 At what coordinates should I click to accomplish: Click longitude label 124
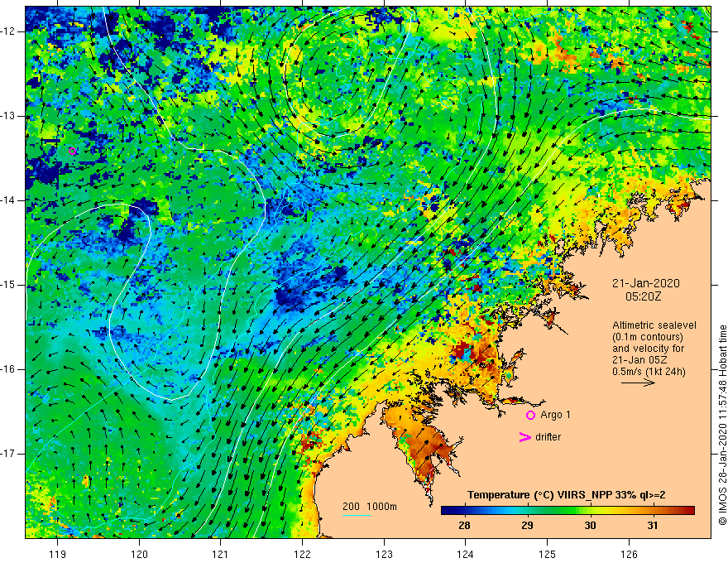pos(465,554)
